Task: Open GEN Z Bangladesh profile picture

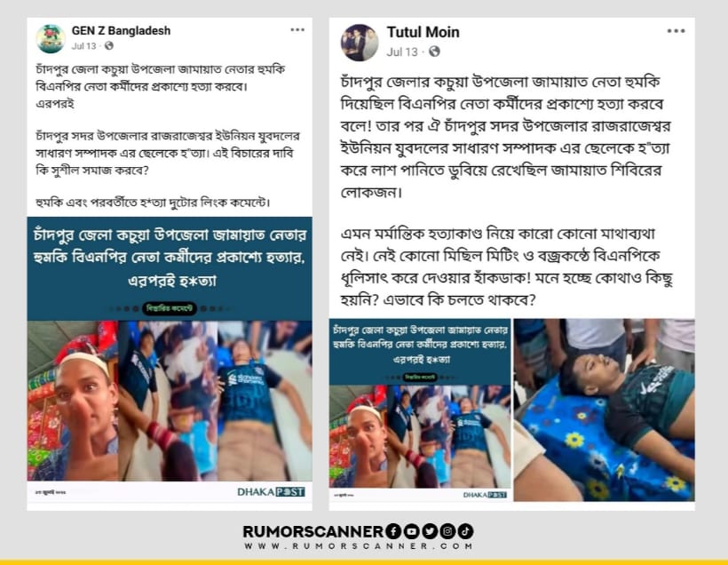Action: tap(51, 38)
